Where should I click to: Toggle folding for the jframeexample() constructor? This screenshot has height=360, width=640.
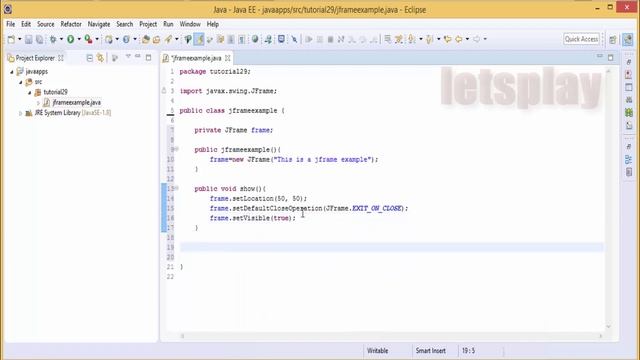tap(177, 149)
